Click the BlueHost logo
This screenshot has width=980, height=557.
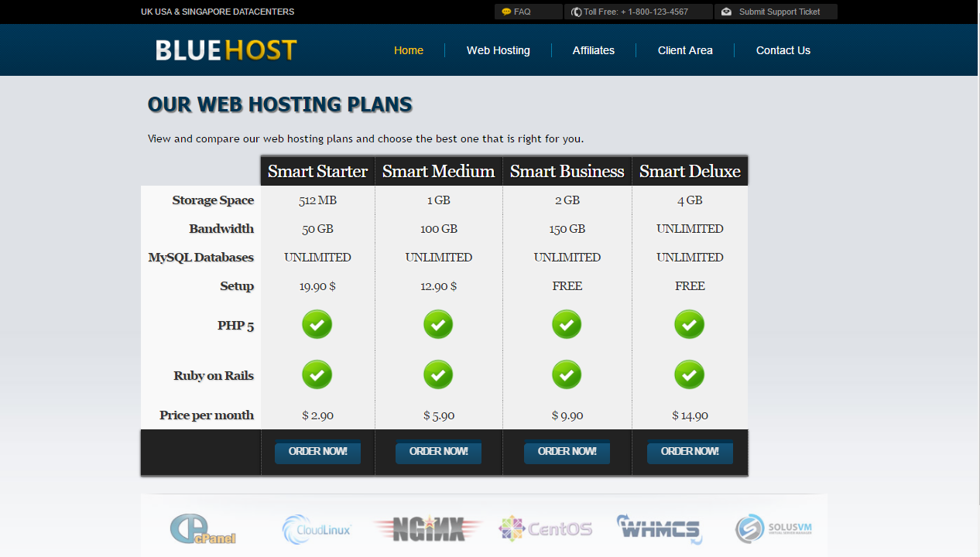point(225,50)
